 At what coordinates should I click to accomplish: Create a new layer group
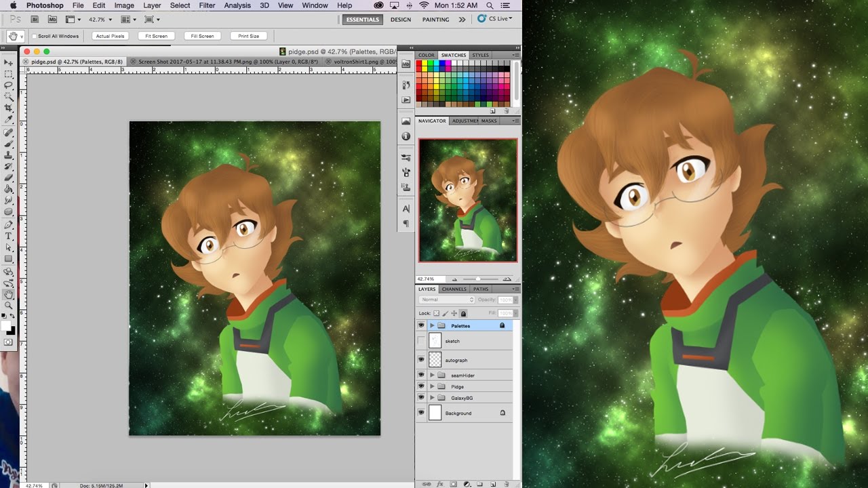coord(479,484)
